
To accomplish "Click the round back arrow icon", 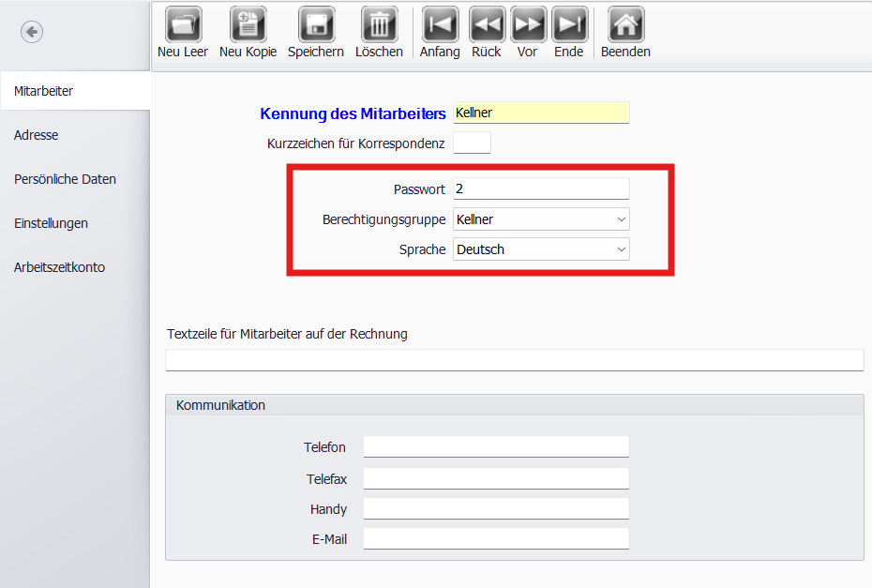I will pos(32,32).
